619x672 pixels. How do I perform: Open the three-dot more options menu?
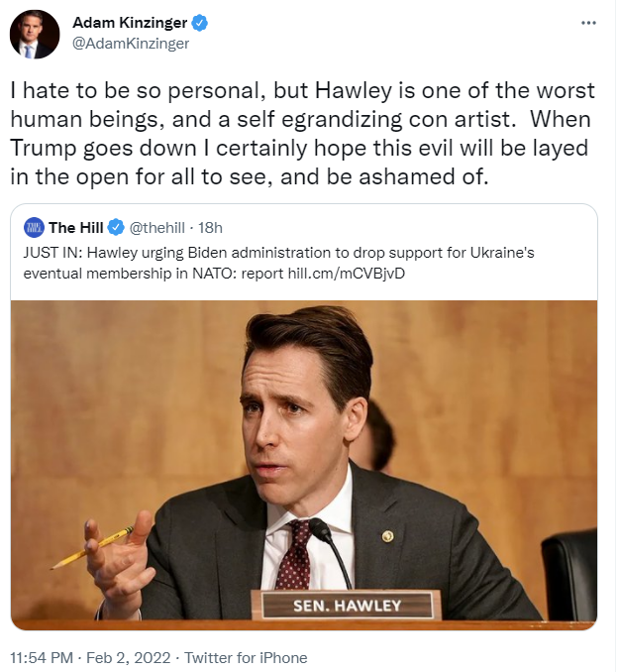[x=588, y=23]
